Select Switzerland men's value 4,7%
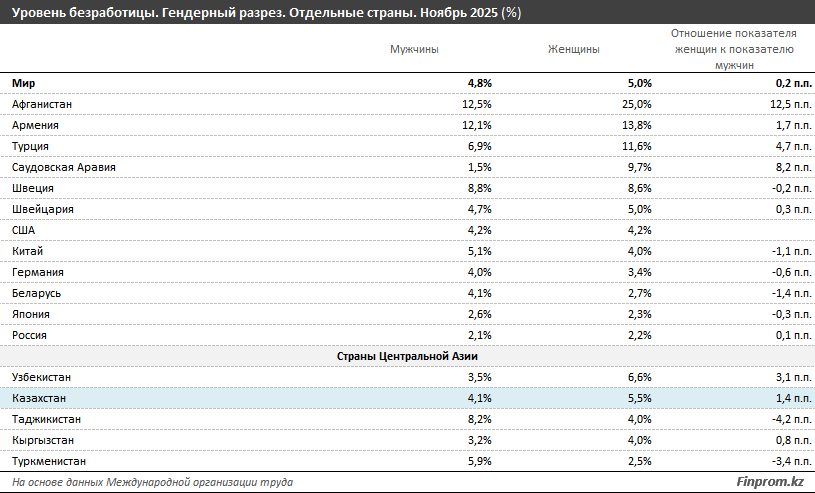Screen dimensions: 815x493 [x=480, y=209]
